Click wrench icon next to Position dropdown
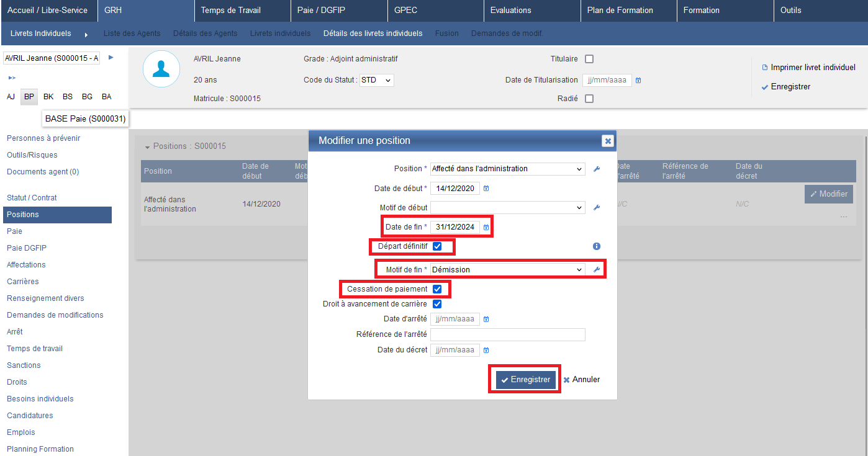 click(x=597, y=169)
